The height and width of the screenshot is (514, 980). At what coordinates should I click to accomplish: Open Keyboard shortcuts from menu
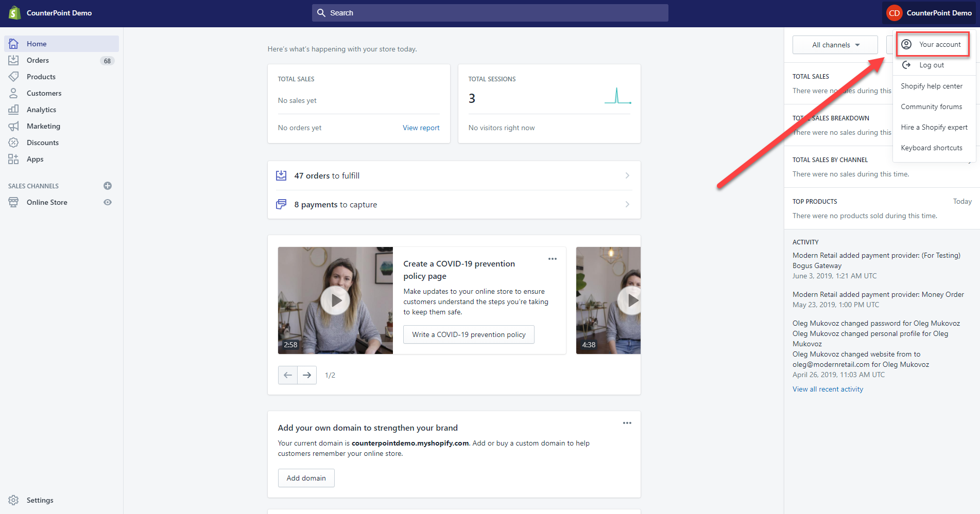(932, 148)
